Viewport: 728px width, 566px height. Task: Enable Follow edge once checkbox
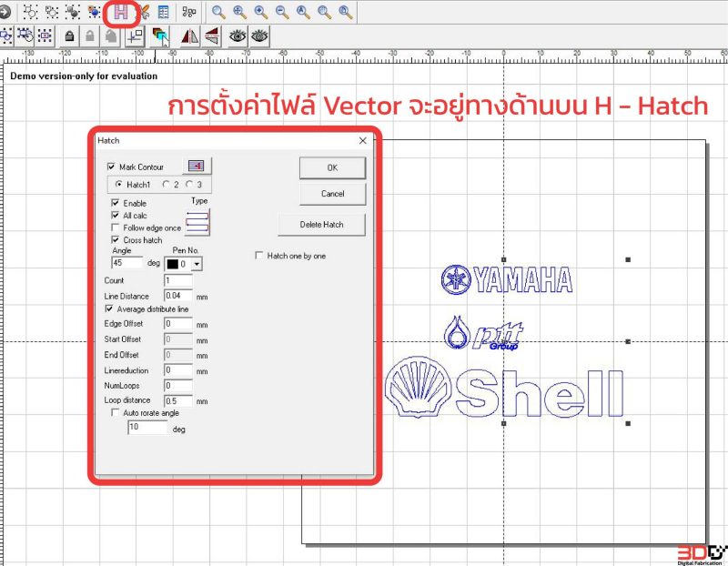coord(116,227)
